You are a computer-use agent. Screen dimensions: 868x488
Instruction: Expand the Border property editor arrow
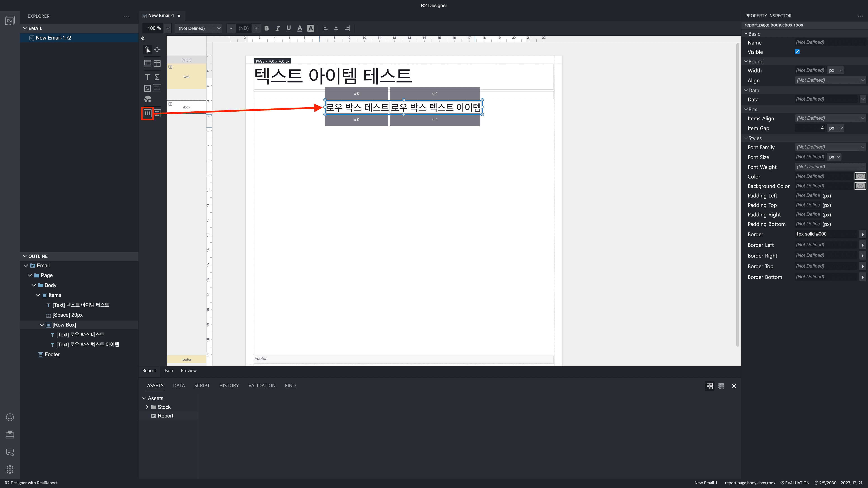(x=863, y=235)
